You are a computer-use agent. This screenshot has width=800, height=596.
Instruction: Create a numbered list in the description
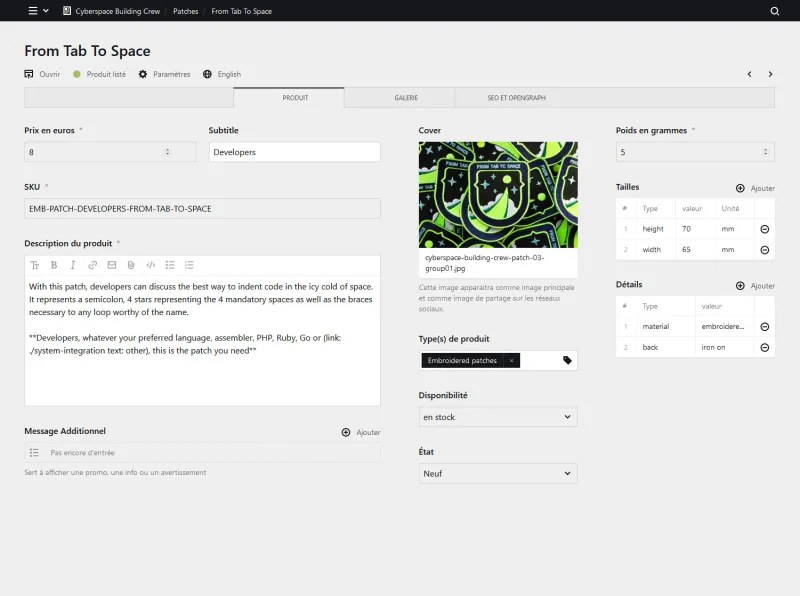(x=191, y=265)
